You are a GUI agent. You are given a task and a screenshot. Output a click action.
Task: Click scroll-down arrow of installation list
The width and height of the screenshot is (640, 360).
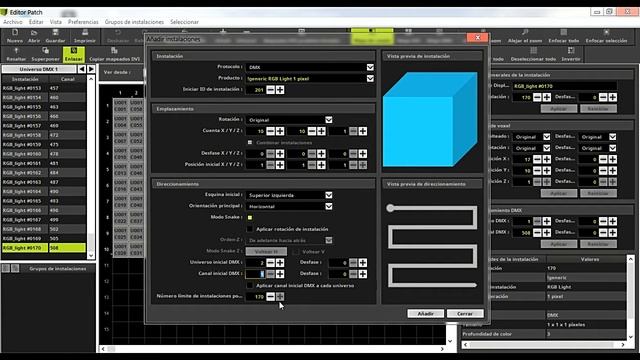tap(91, 256)
